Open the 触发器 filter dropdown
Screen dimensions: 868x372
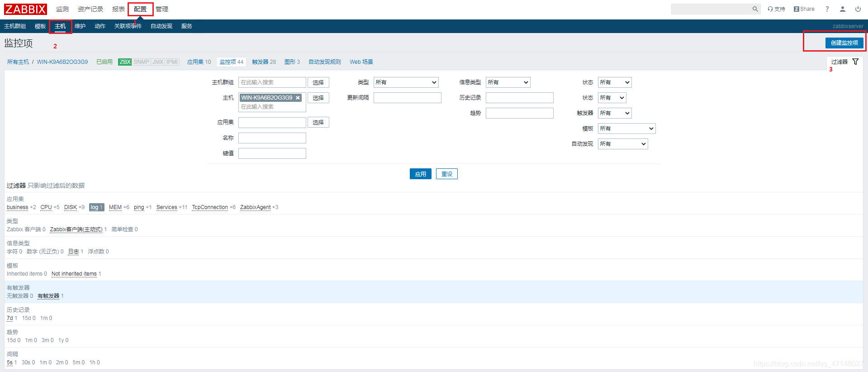(615, 113)
